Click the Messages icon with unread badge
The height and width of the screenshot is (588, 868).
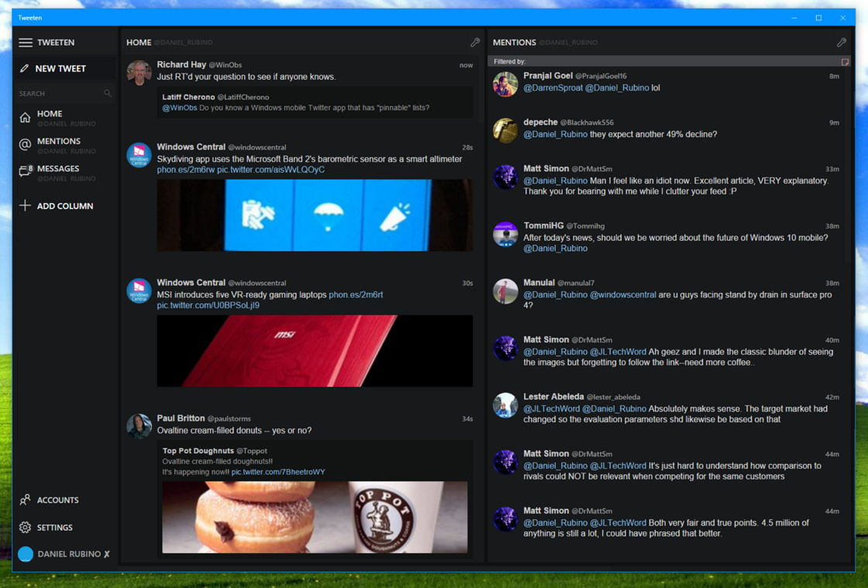pos(26,171)
